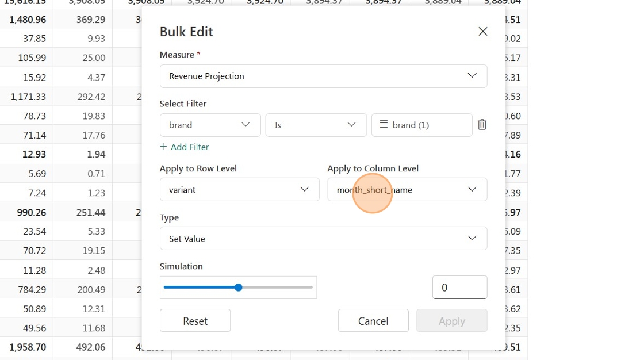Open the brand (1) value selector
Viewport: 644px width, 360px height.
[422, 125]
